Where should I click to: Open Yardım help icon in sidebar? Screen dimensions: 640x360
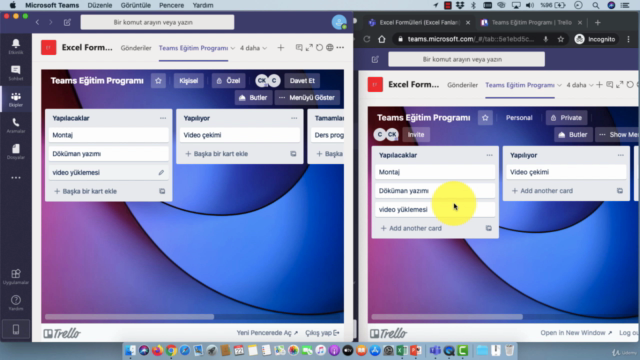click(16, 303)
